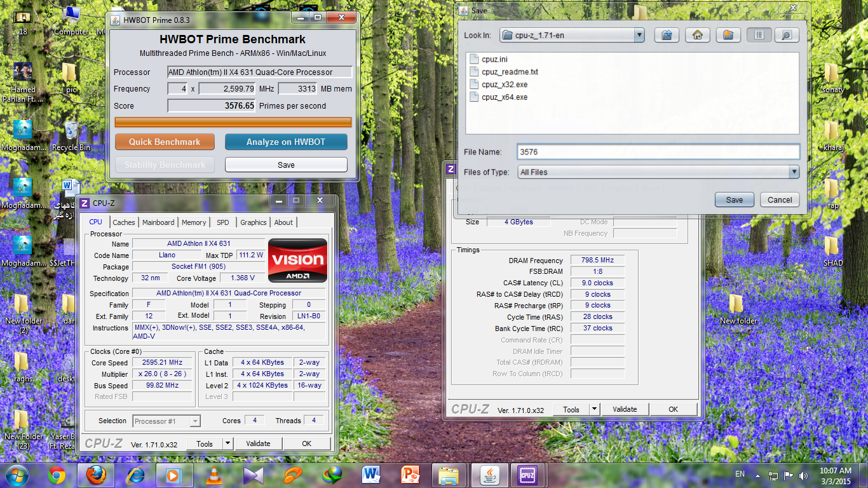Click Tools button in CPU-Z CPU window
The width and height of the screenshot is (868, 488).
point(205,444)
